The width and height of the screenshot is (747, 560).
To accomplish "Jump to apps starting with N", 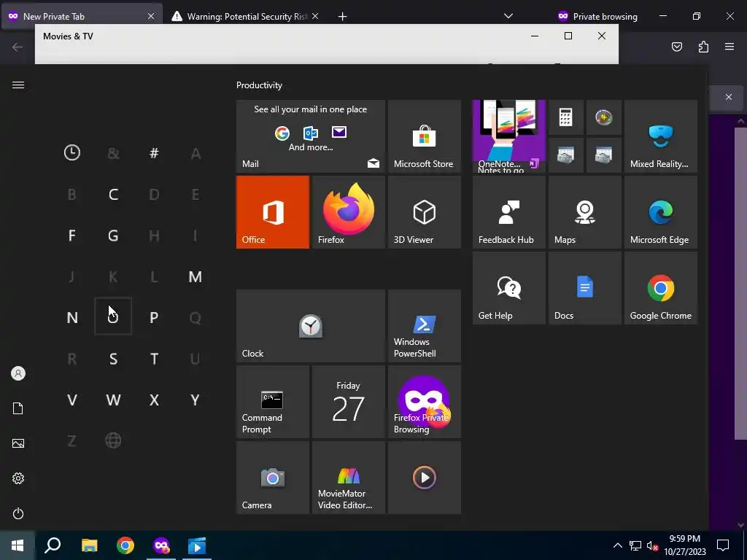I will pos(72,318).
